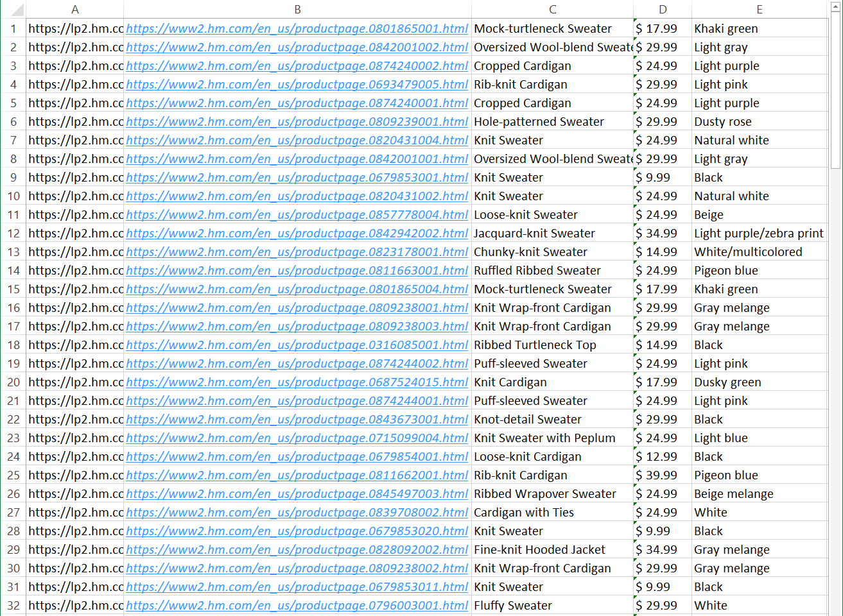Open productpage.0801865001.html link in row 1

click(x=297, y=29)
